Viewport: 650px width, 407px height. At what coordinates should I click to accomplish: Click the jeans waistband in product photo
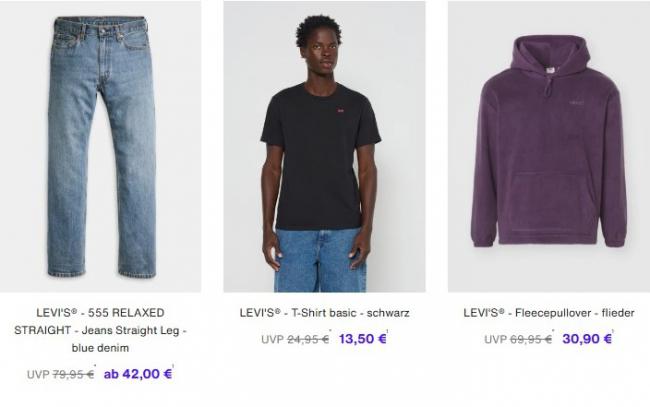pos(101,24)
